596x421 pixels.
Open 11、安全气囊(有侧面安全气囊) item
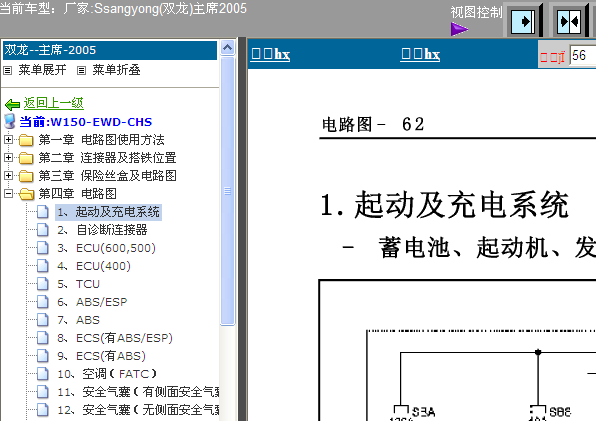coord(138,392)
